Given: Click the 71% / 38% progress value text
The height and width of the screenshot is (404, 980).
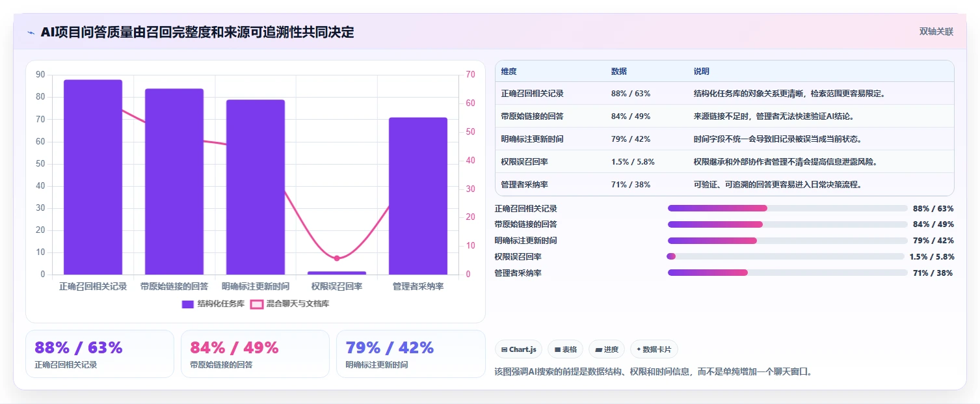Looking at the screenshot, I should pyautogui.click(x=933, y=273).
